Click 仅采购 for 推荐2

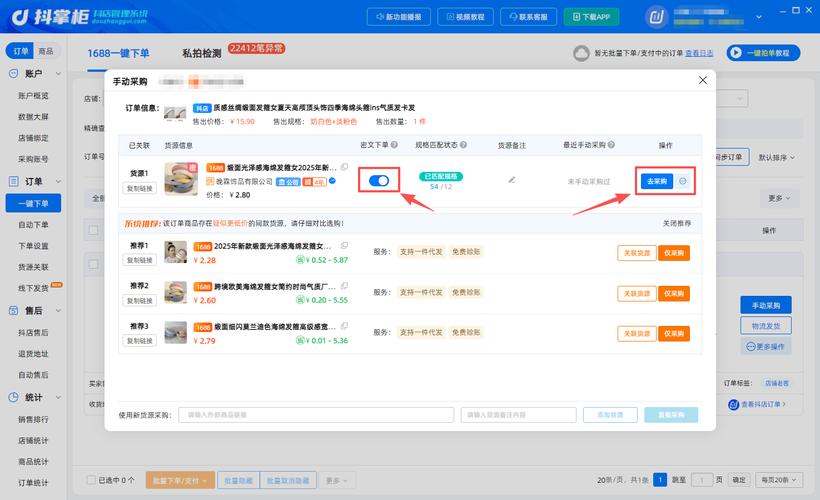[674, 293]
